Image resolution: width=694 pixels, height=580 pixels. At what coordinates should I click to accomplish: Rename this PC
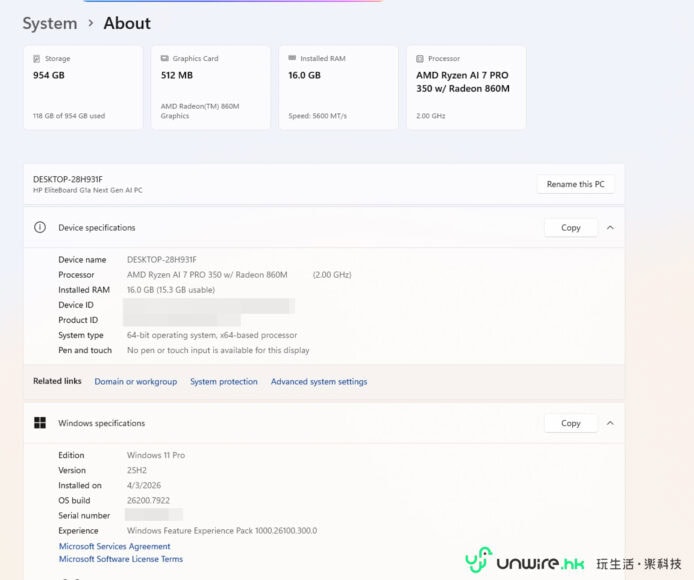tap(576, 184)
